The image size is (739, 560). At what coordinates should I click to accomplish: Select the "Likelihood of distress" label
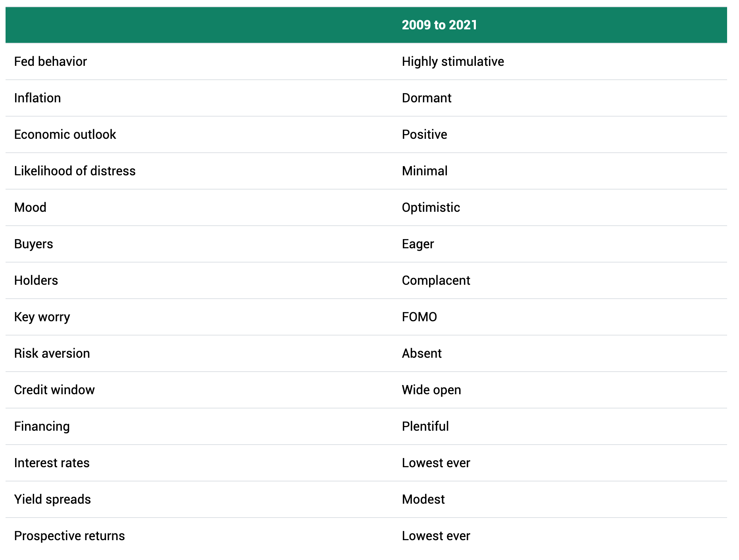[75, 171]
